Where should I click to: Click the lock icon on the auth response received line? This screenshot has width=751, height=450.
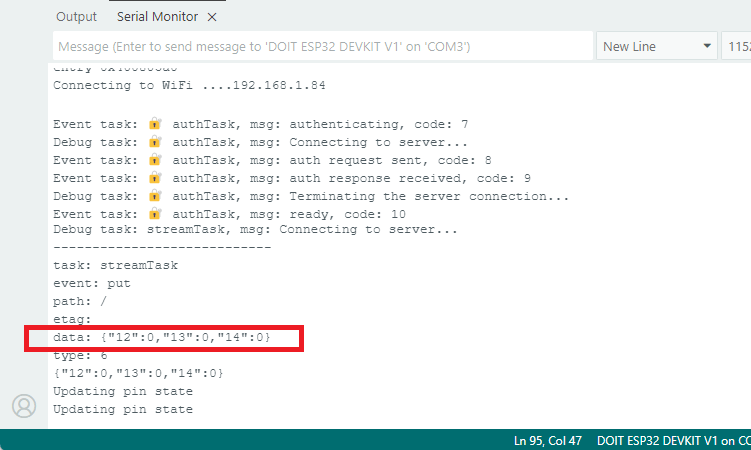[155, 178]
